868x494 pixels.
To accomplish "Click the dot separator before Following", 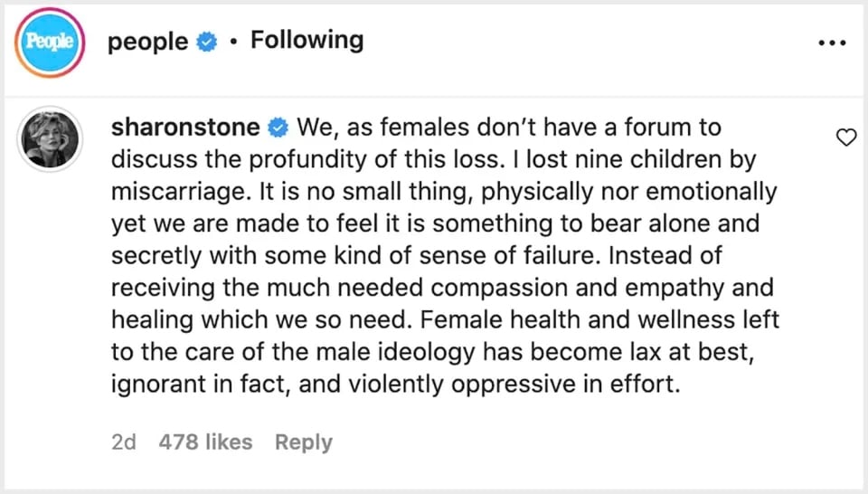I will click(233, 42).
